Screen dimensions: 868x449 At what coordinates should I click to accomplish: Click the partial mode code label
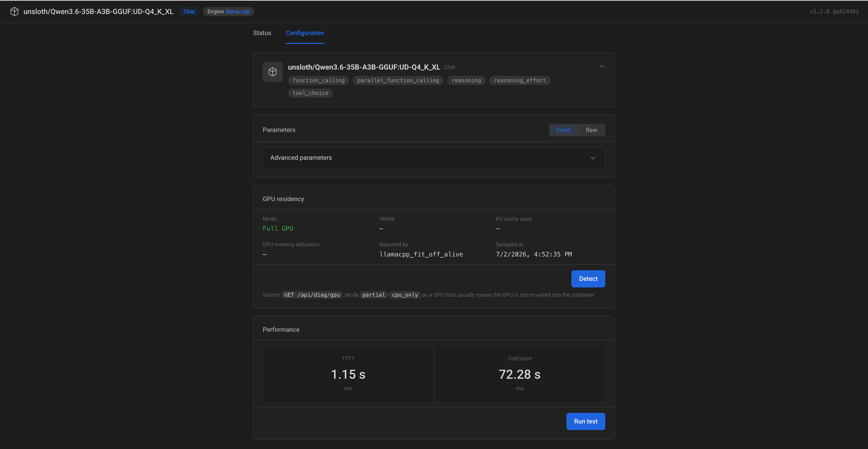373,295
